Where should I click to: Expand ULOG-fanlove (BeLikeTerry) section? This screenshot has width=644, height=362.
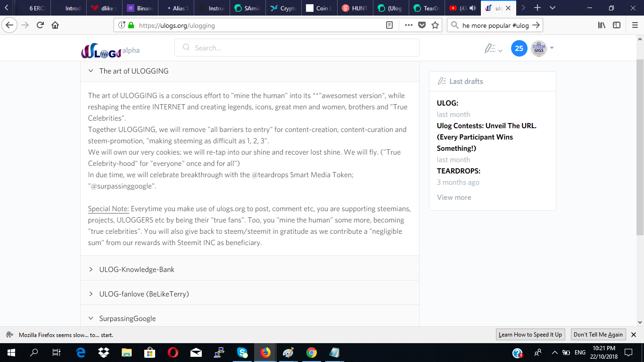[x=250, y=294]
